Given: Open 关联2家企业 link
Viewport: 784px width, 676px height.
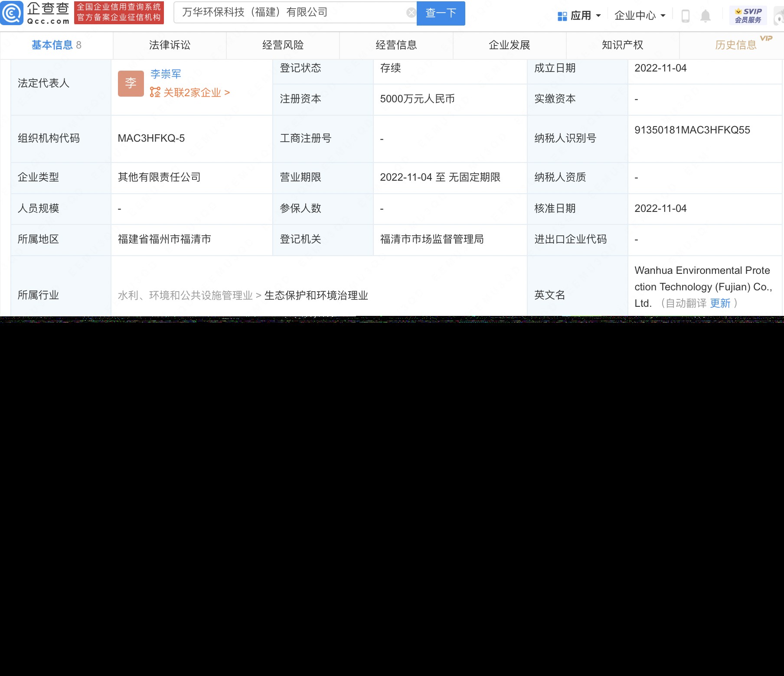Looking at the screenshot, I should point(196,92).
